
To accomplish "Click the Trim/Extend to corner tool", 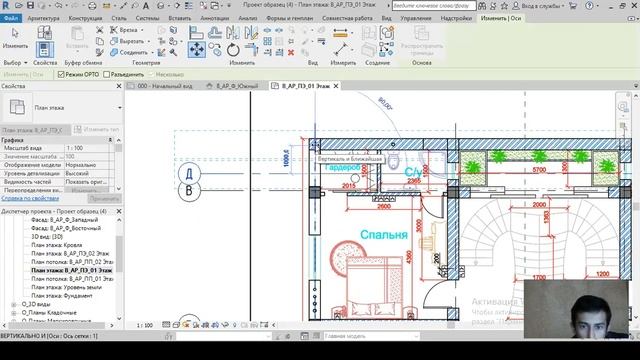I will pos(251,50).
